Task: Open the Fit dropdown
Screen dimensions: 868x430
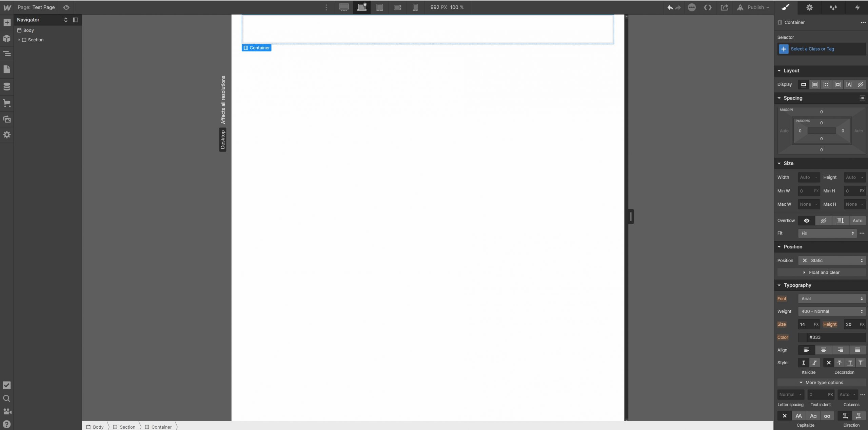Action: click(827, 233)
